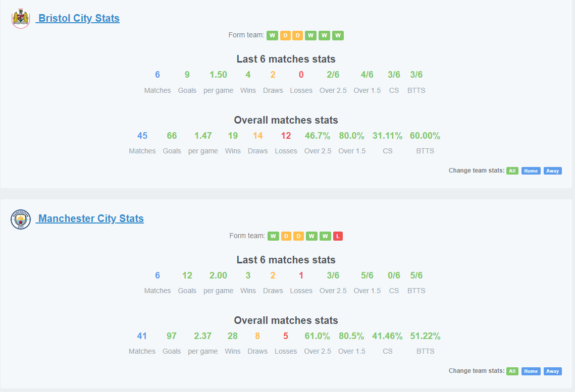Switch Bristol City stats to Home

[x=531, y=171]
